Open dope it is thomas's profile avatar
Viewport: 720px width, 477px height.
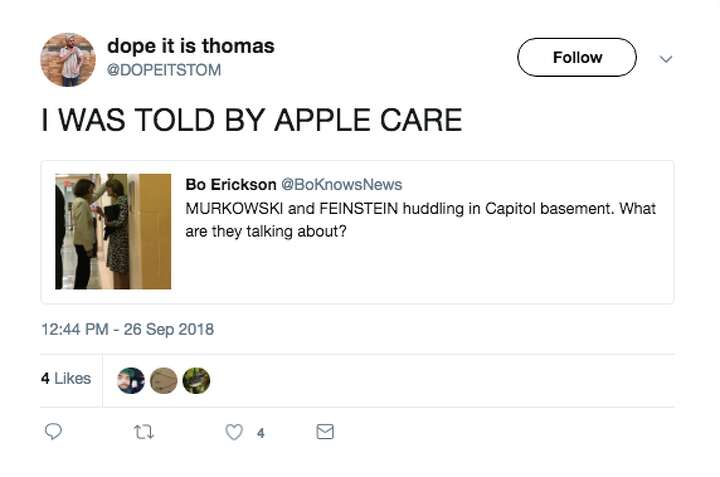68,59
